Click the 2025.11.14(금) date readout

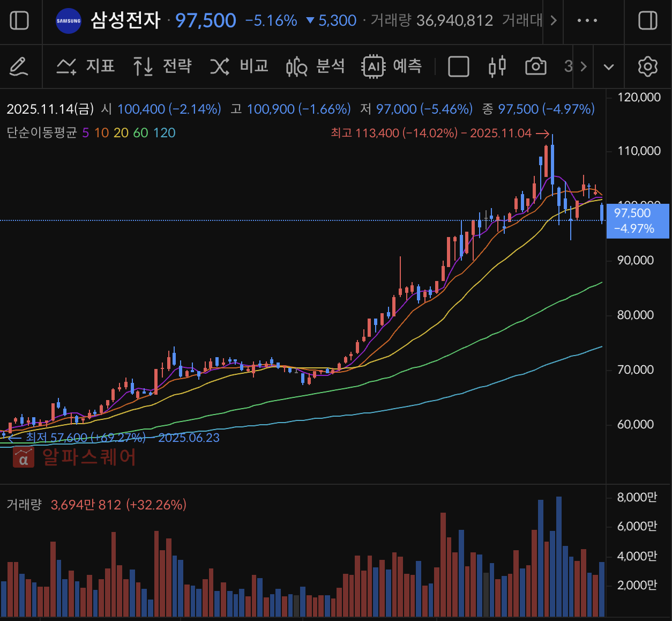point(50,109)
